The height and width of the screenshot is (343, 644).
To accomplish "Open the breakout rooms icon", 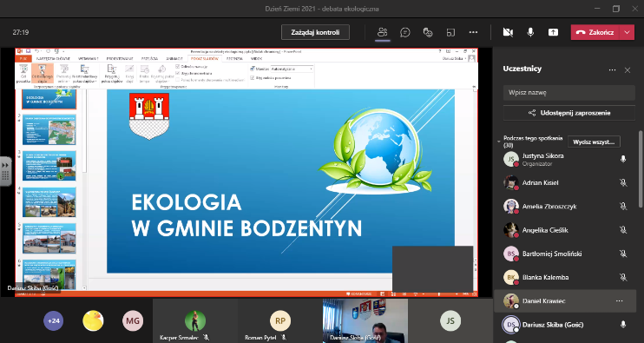I will (450, 32).
